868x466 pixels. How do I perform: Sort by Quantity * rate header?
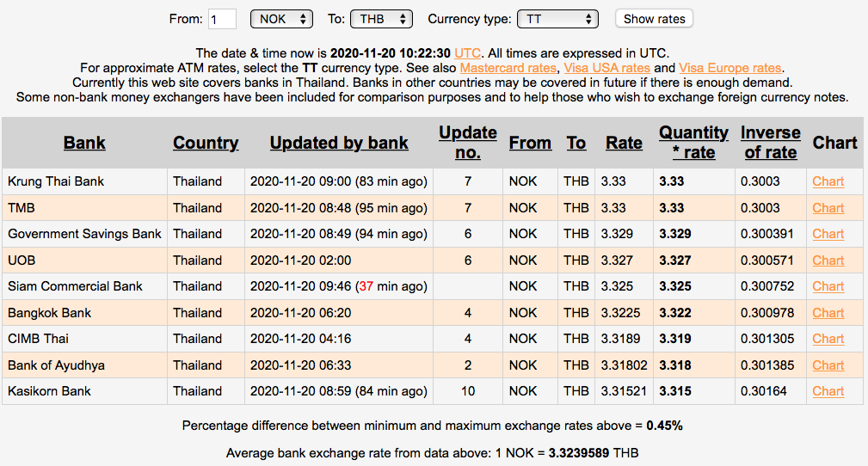click(x=693, y=143)
